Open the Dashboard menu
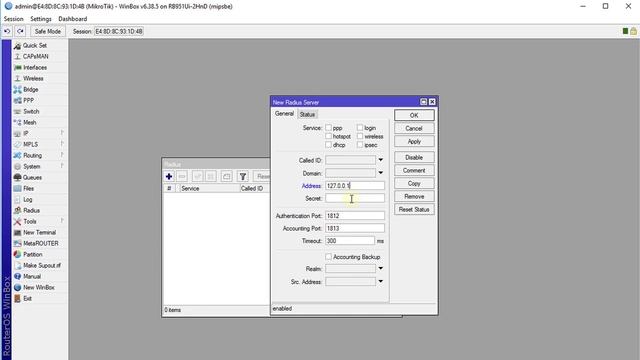 [x=73, y=19]
